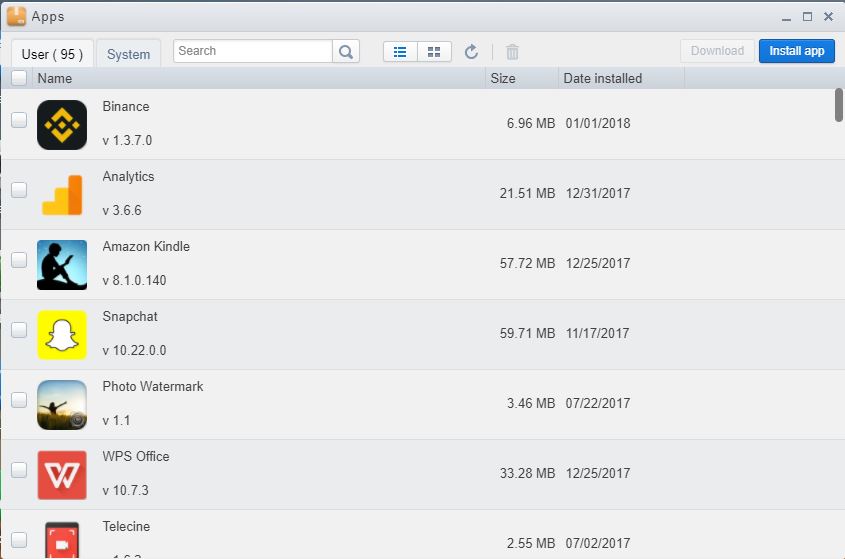Minimize the Apps window
845x559 pixels.
(x=786, y=17)
